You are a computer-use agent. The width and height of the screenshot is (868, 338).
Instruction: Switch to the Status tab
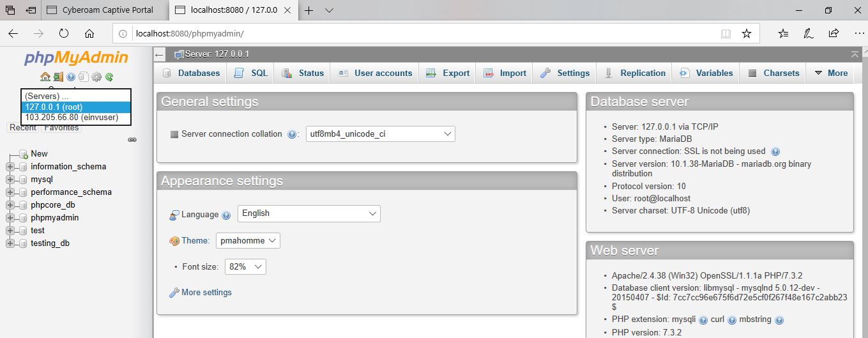point(303,73)
